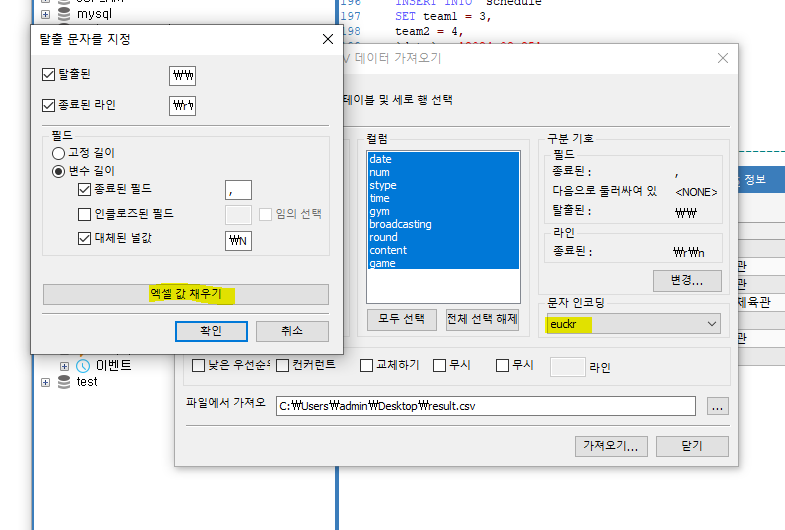Uncheck the 대체된 널값 checkbox
Image resolution: width=785 pixels, height=530 pixels.
[84, 238]
